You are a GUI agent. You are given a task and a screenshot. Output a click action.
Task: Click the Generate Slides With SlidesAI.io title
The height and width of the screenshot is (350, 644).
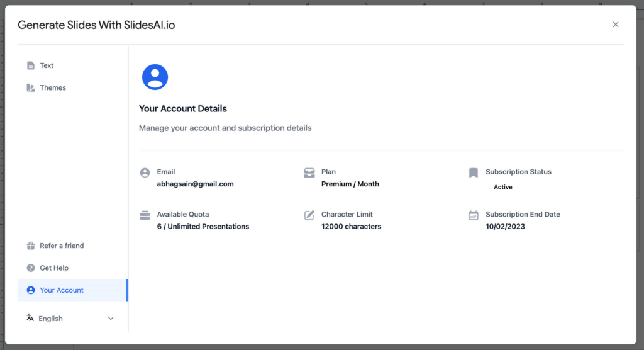[96, 25]
